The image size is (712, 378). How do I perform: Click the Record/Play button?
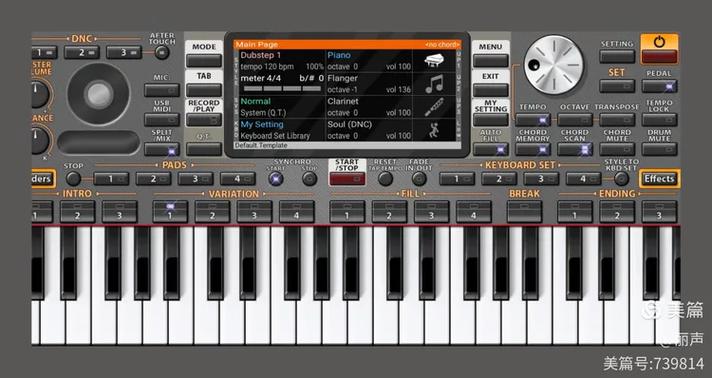204,120
